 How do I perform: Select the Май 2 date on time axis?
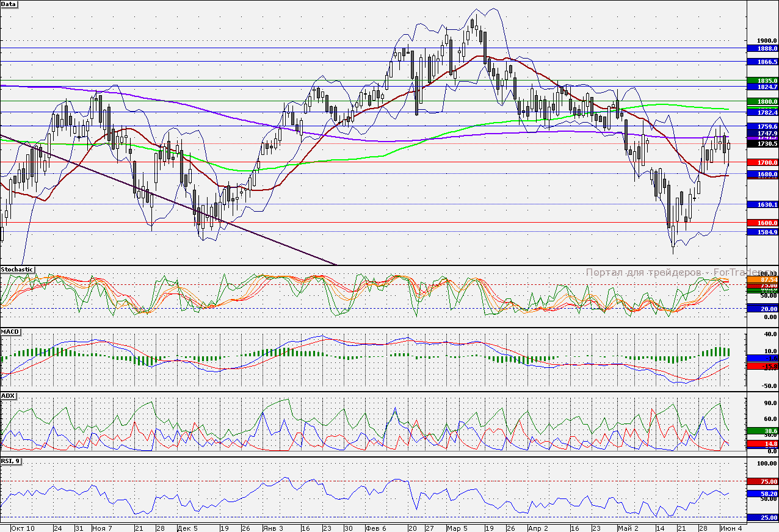click(x=627, y=528)
